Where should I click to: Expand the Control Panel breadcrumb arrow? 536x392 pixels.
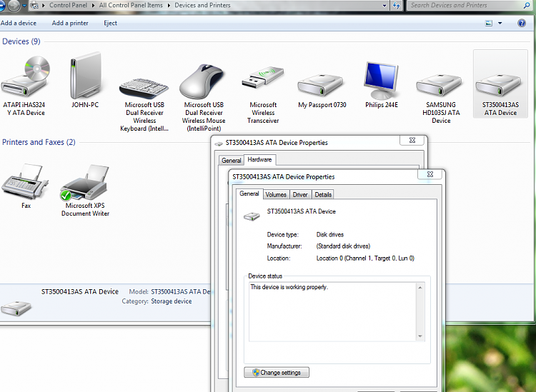93,6
